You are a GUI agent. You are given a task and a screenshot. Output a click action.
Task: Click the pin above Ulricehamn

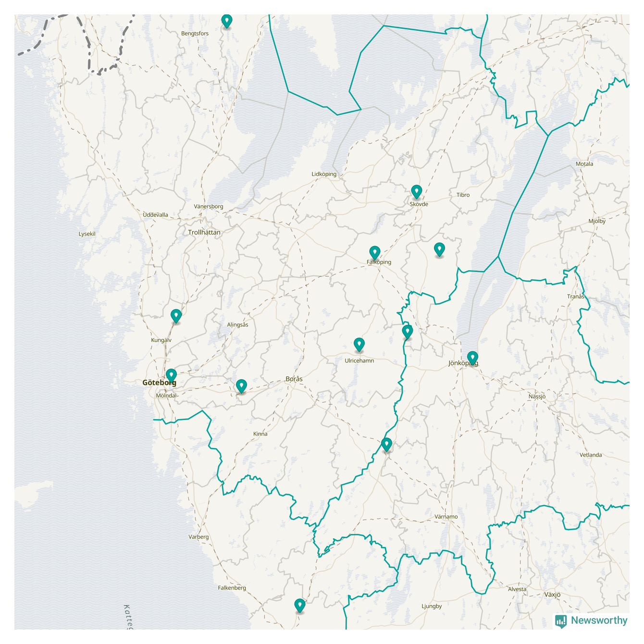coord(359,345)
